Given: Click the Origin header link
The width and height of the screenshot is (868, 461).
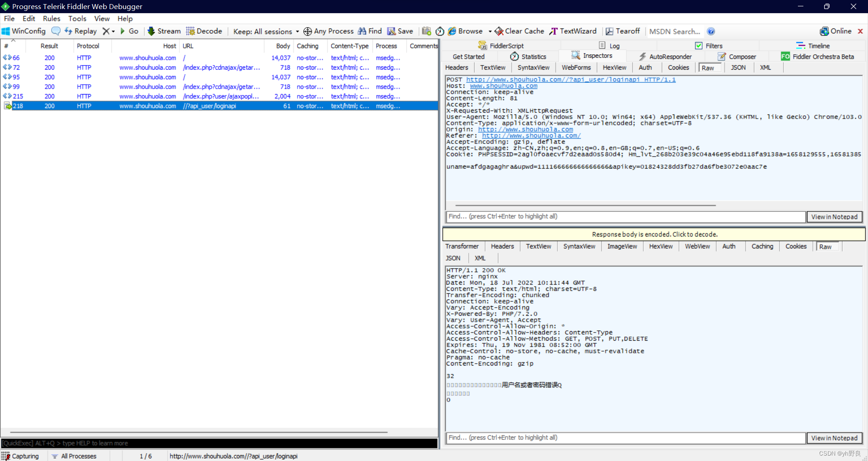Looking at the screenshot, I should (x=525, y=129).
